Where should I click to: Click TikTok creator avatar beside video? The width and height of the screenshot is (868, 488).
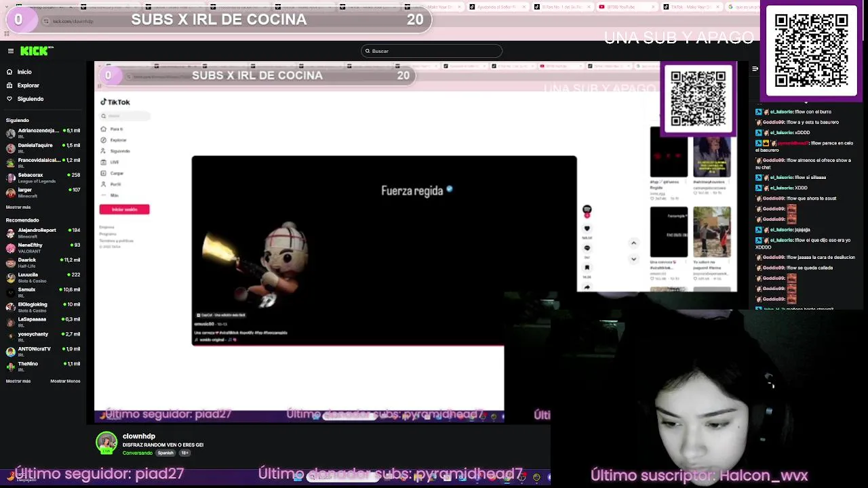tap(587, 210)
